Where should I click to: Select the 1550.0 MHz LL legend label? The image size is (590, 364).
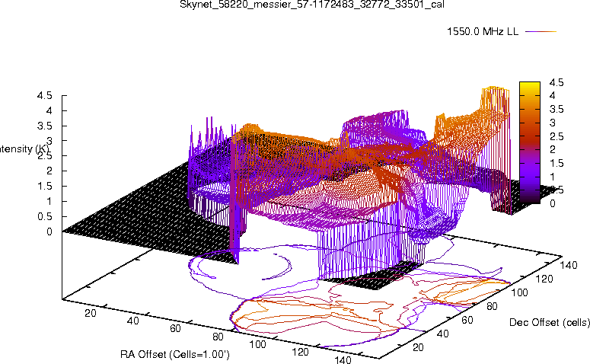(x=483, y=32)
